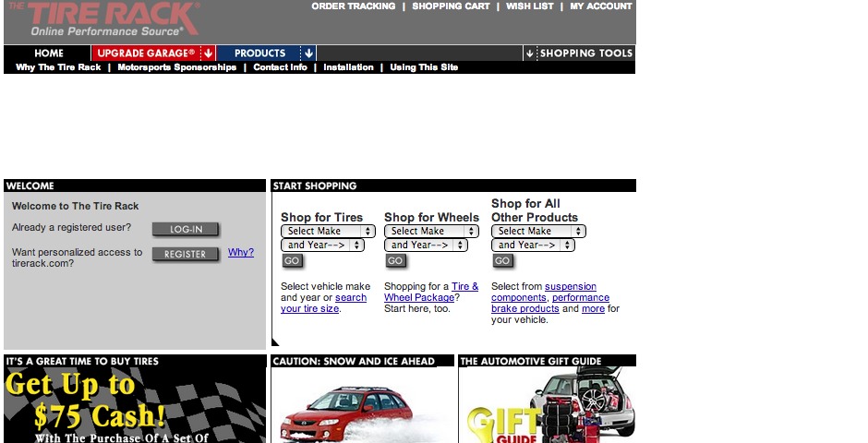Open Select Make dropdown under Other Products
Image resolution: width=868 pixels, height=443 pixels.
click(x=538, y=231)
